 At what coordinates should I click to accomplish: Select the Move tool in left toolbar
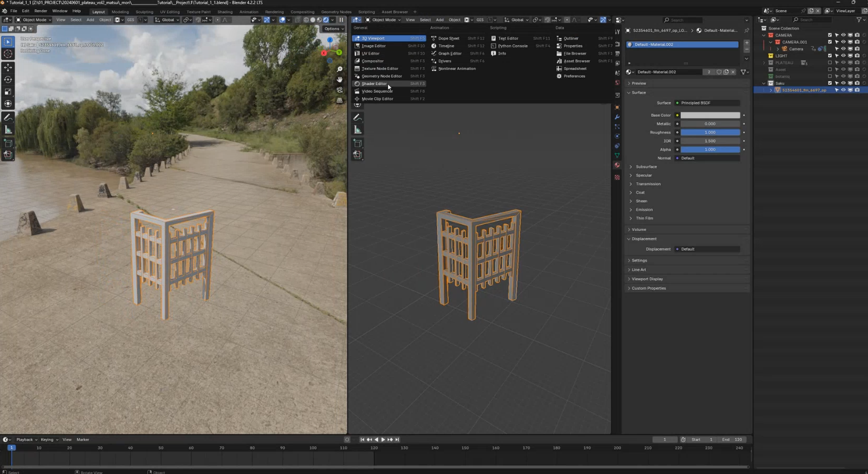tap(8, 68)
